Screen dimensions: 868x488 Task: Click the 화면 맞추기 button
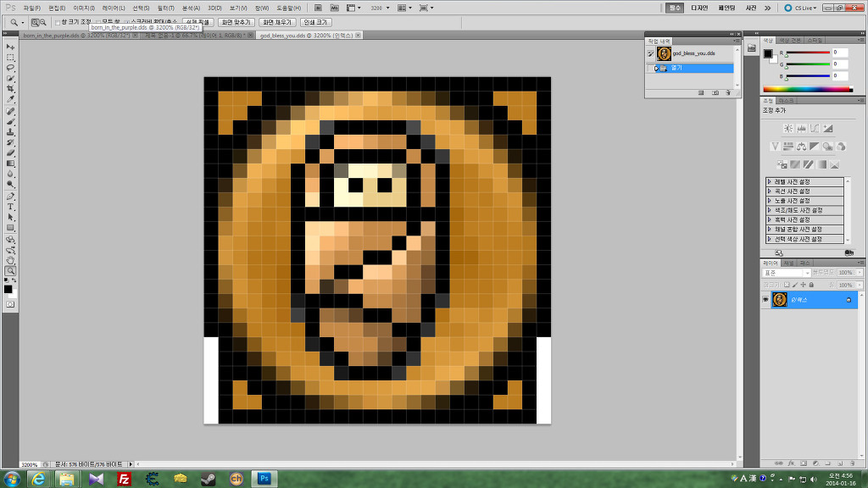tap(236, 22)
